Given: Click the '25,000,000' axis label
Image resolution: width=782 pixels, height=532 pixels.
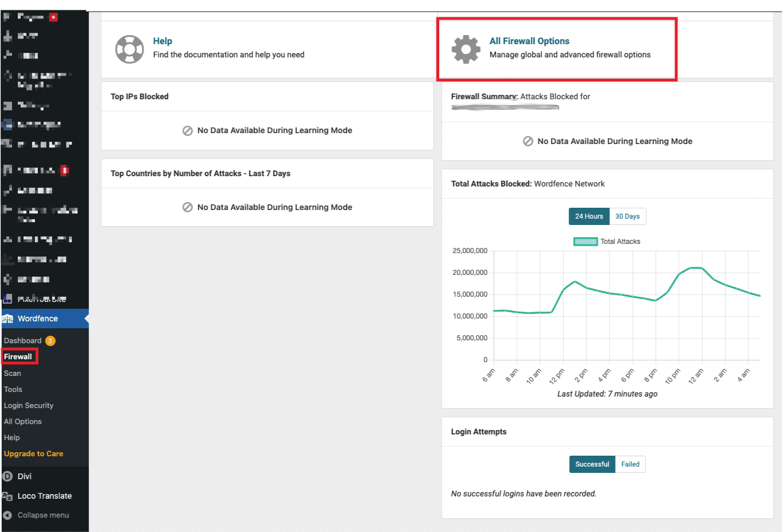Looking at the screenshot, I should 470,251.
